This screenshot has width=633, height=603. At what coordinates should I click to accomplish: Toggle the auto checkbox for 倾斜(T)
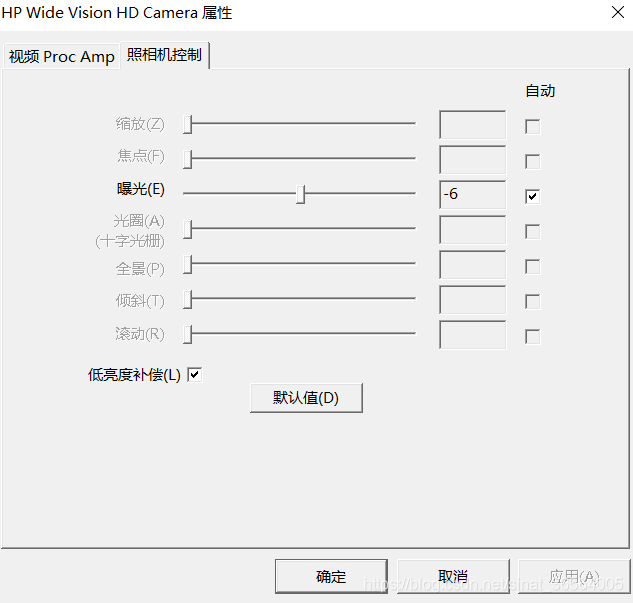(x=532, y=302)
